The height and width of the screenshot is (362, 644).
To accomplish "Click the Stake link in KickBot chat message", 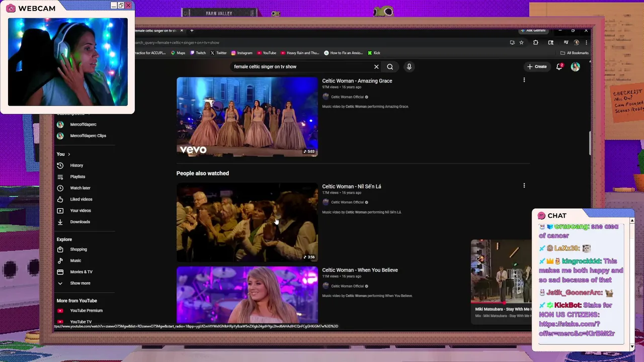I will point(577,329).
